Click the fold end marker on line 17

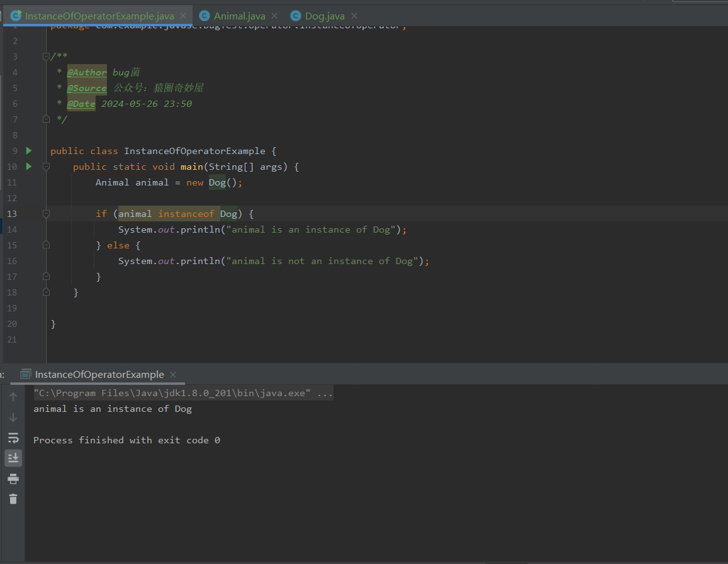[x=46, y=277]
